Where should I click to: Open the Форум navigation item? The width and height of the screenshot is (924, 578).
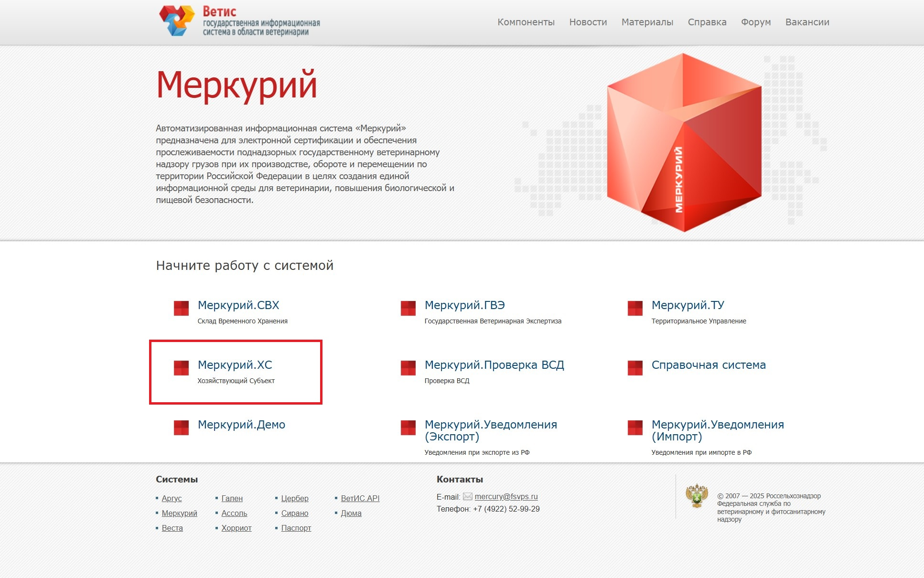click(755, 22)
